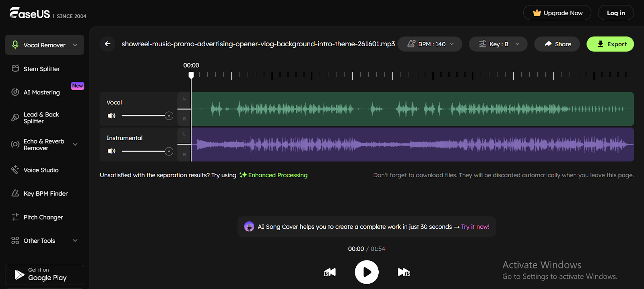Mute the Instrumental track speaker icon

point(111,151)
